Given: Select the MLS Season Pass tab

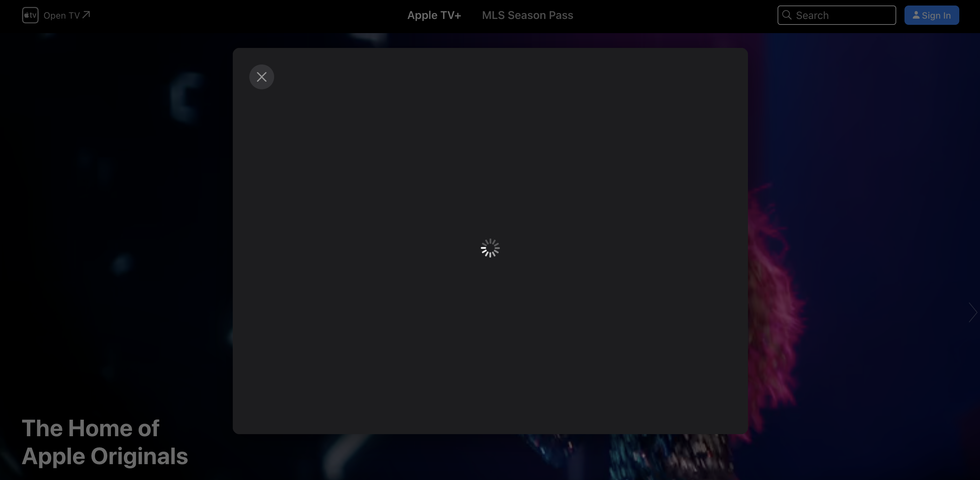Looking at the screenshot, I should pos(527,15).
